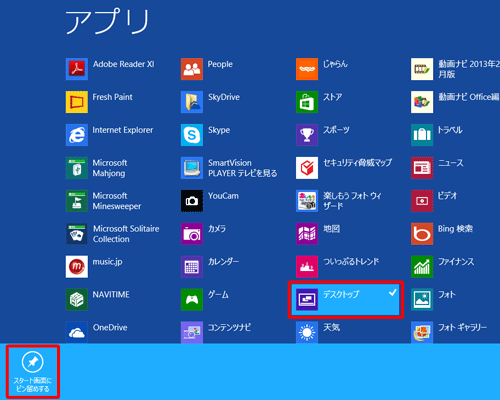Image resolution: width=500 pixels, height=400 pixels.
Task: Open the ビデオ app icon
Action: (422, 201)
